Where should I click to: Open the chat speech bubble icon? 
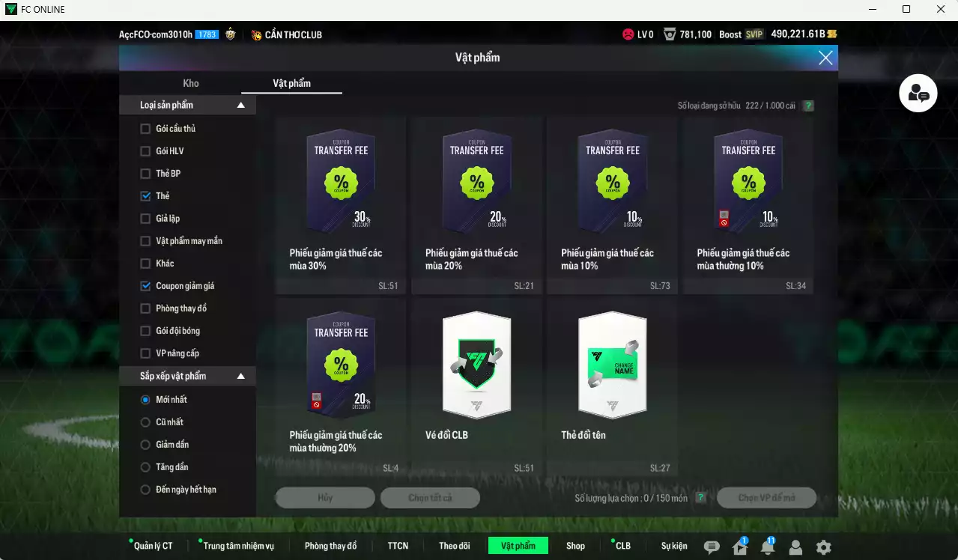[x=712, y=547]
